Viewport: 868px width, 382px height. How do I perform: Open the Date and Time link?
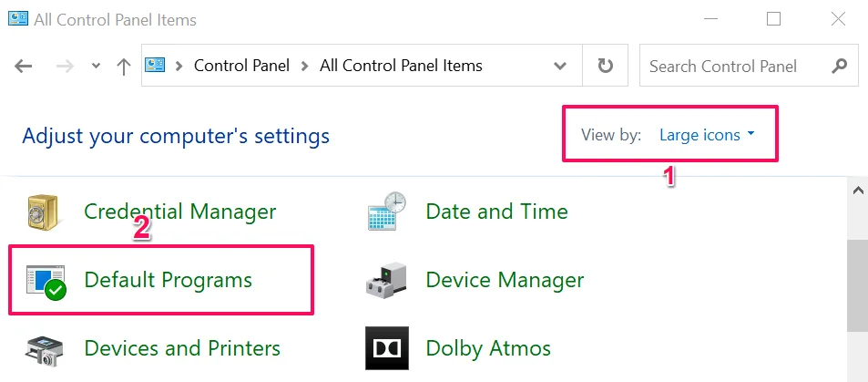click(x=496, y=212)
